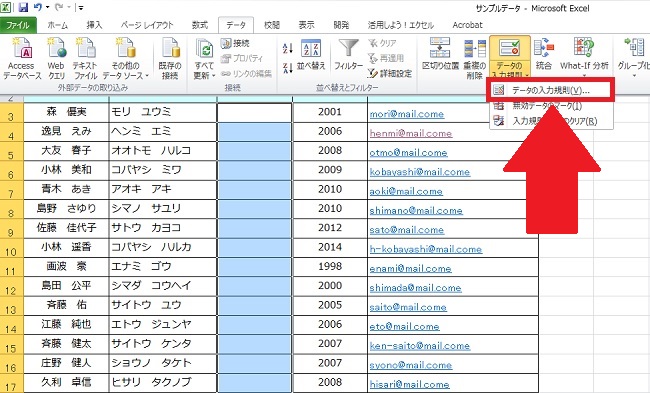The height and width of the screenshot is (393, 650).
Task: Toggle the フィルター filter funnel
Action: point(348,55)
